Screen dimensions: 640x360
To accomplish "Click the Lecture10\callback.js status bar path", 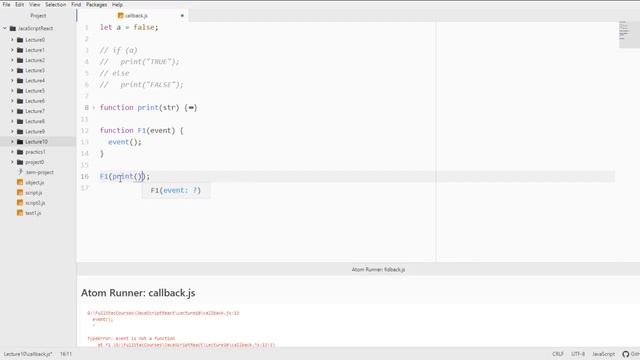I will tap(28, 354).
